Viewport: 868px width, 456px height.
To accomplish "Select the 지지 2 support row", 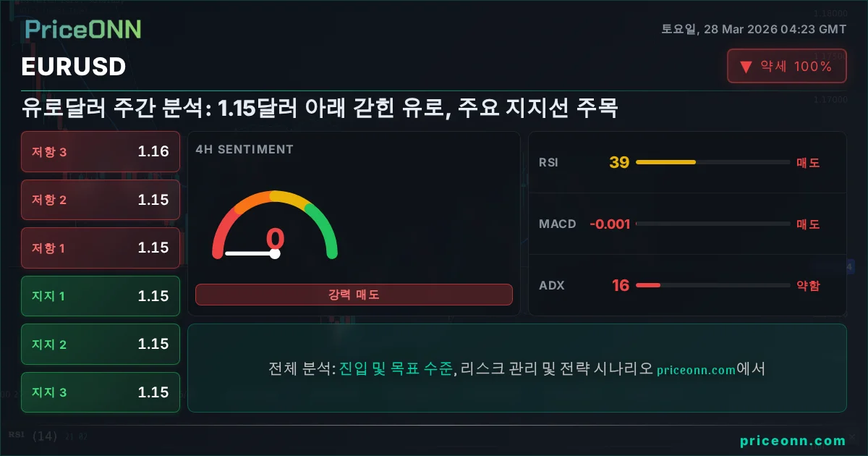I will [x=100, y=344].
